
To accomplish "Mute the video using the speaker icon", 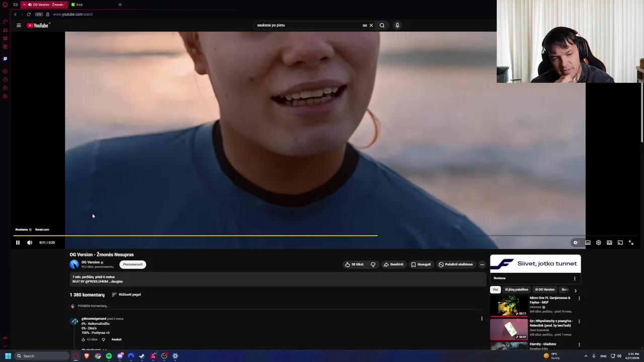I will (30, 242).
